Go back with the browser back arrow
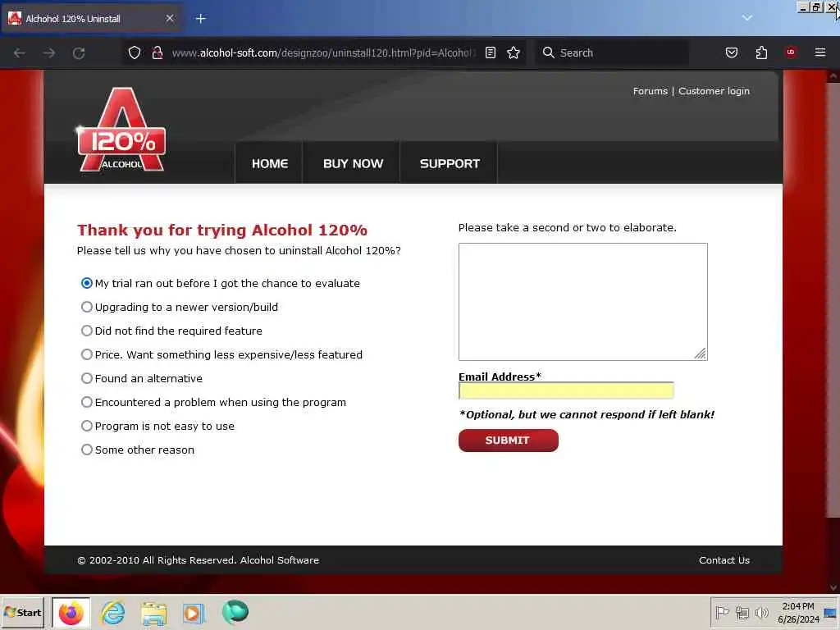The height and width of the screenshot is (630, 840). pyautogui.click(x=20, y=53)
